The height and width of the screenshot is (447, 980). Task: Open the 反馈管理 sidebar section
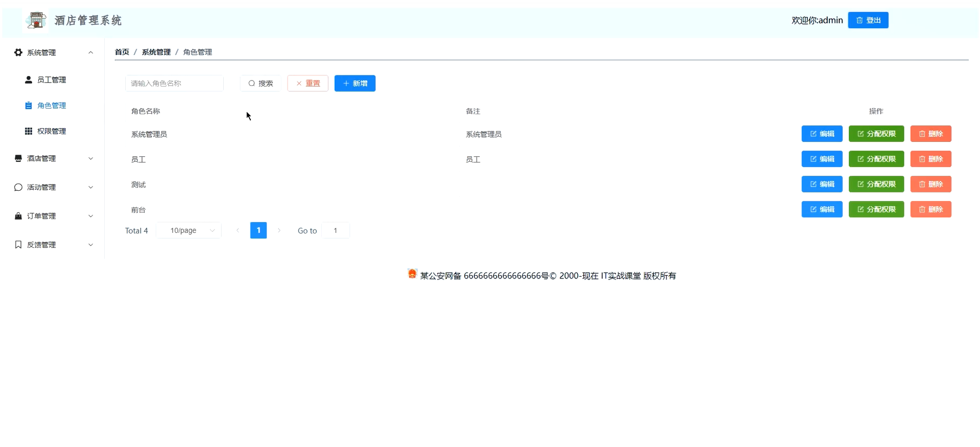53,245
